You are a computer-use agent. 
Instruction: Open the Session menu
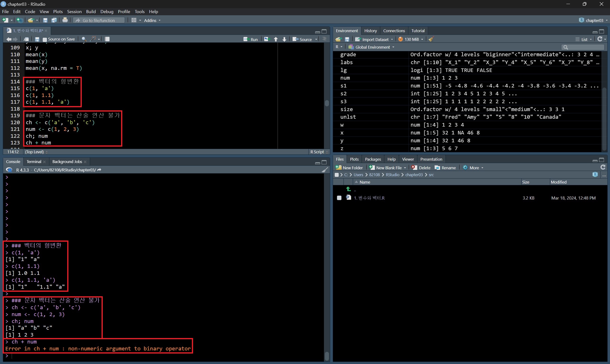tap(74, 11)
